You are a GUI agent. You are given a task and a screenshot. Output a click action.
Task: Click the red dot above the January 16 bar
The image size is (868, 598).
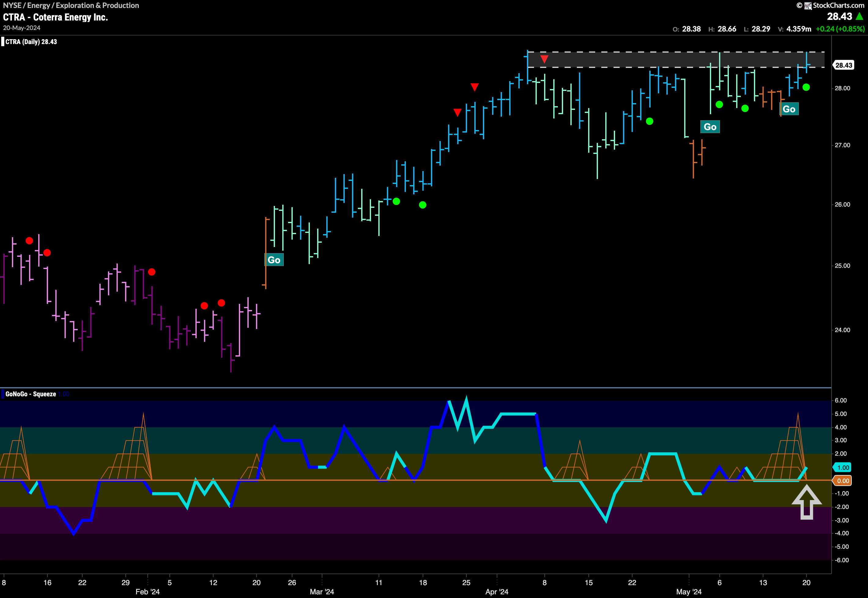point(47,253)
